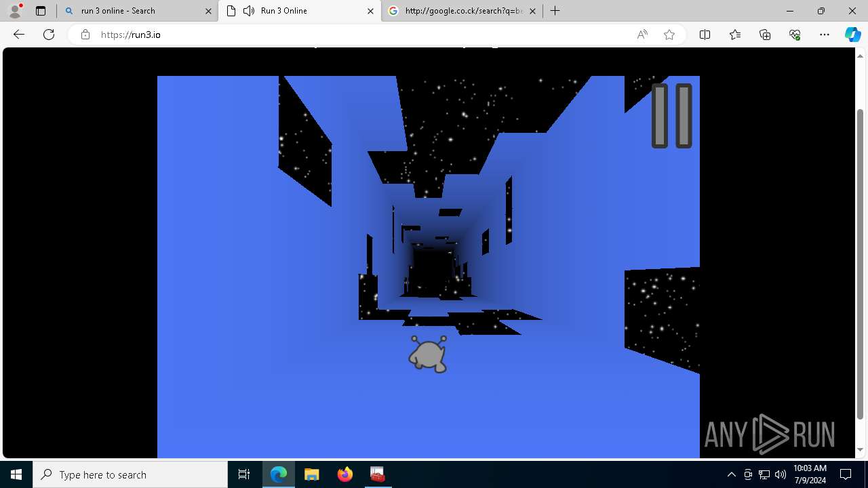This screenshot has height=488, width=868.
Task: Toggle split screen view
Action: (705, 35)
